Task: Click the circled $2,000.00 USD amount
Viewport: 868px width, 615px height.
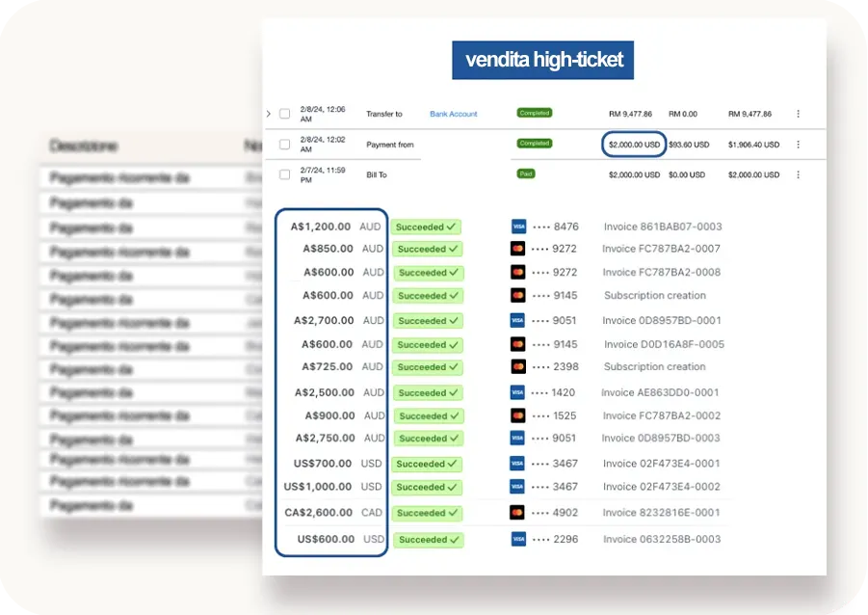Action: click(x=634, y=145)
